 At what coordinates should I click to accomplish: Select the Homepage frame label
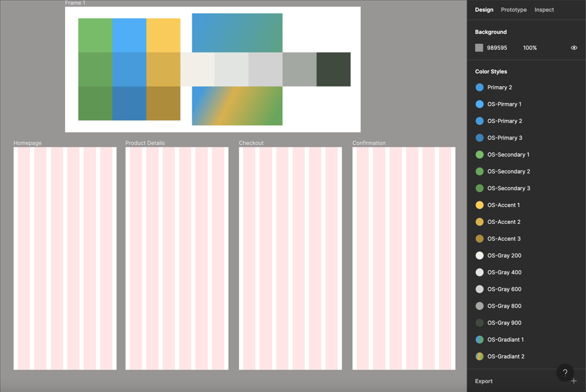coord(27,142)
